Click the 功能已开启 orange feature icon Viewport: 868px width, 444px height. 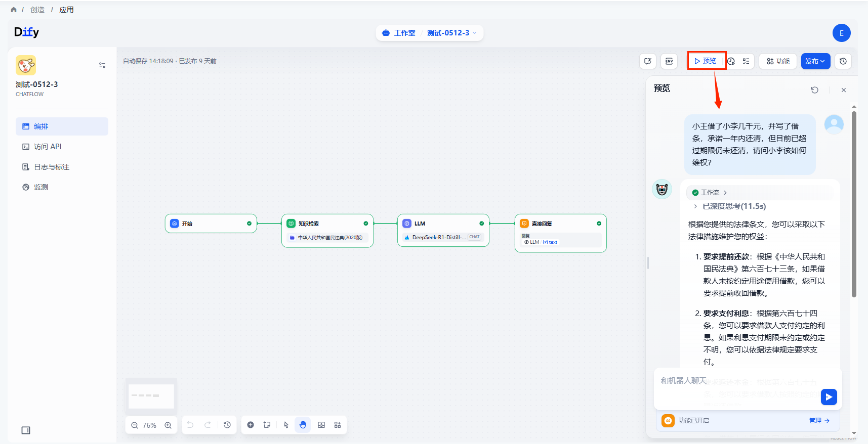point(668,420)
